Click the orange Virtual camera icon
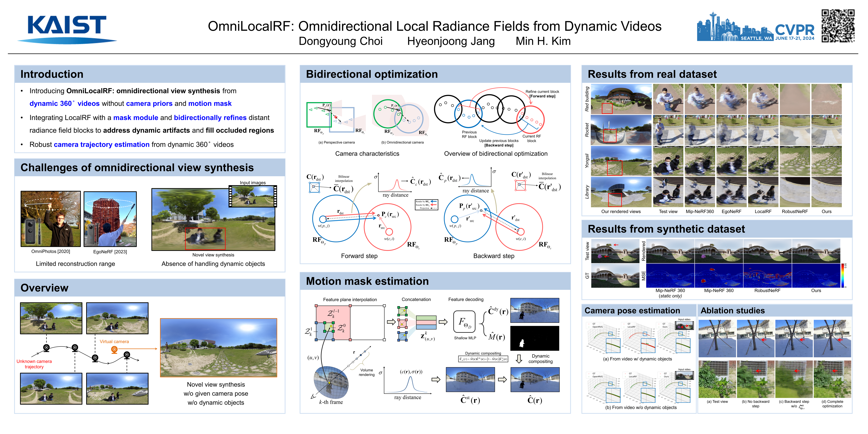This screenshot has width=868, height=434. 114,350
